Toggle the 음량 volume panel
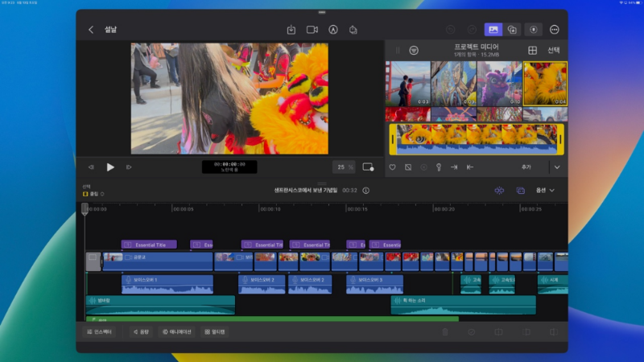 [142, 331]
